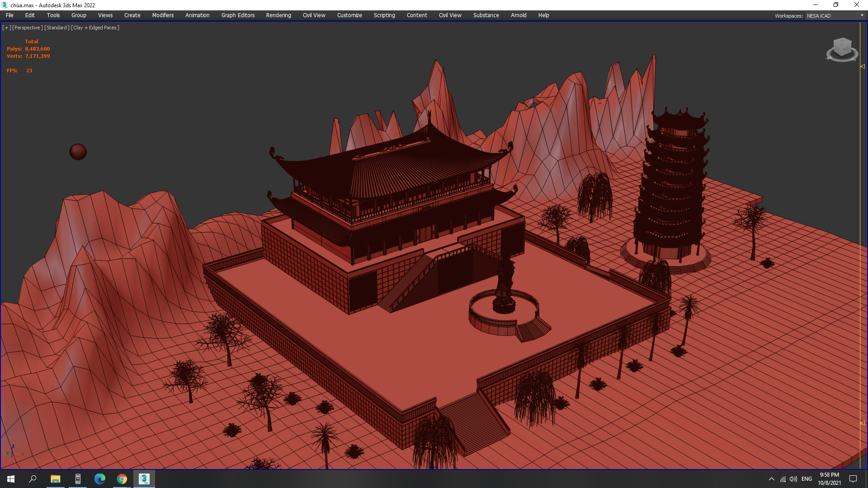This screenshot has height=488, width=868.
Task: Open Microsoft Edge from the taskbar
Action: pyautogui.click(x=100, y=479)
